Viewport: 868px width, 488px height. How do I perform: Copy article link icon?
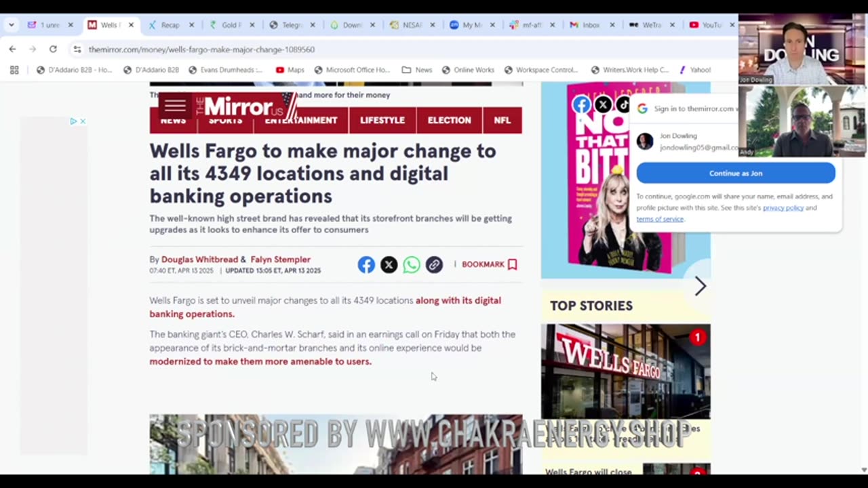tap(434, 264)
